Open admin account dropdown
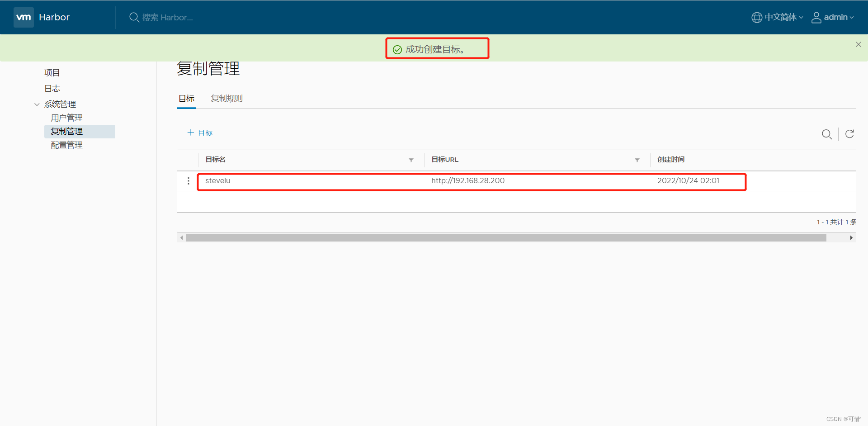 839,17
